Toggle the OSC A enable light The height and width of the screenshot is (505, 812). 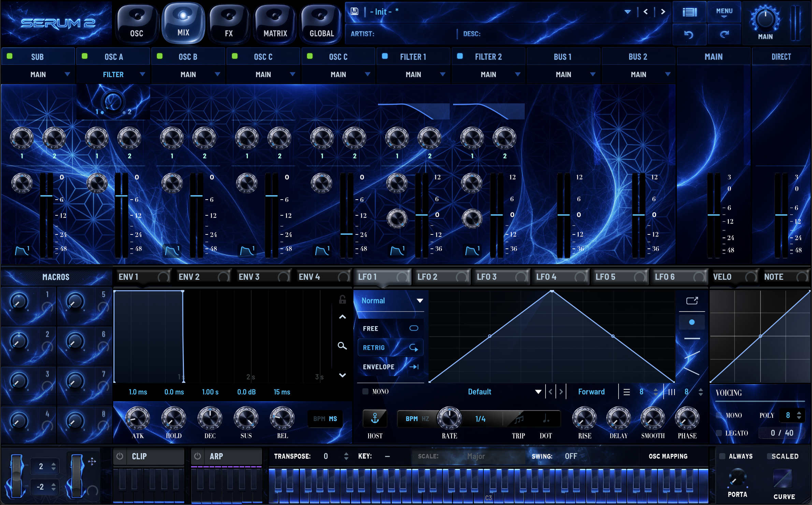click(x=85, y=56)
